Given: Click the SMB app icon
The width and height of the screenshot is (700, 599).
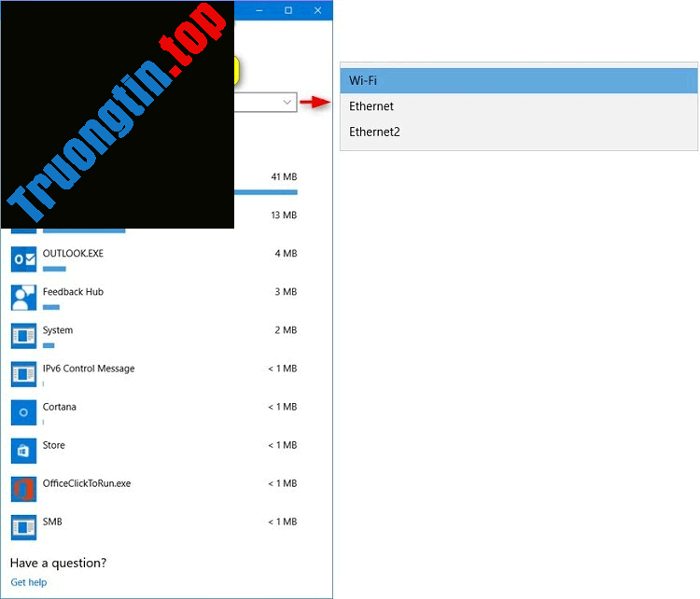Looking at the screenshot, I should click(x=23, y=528).
